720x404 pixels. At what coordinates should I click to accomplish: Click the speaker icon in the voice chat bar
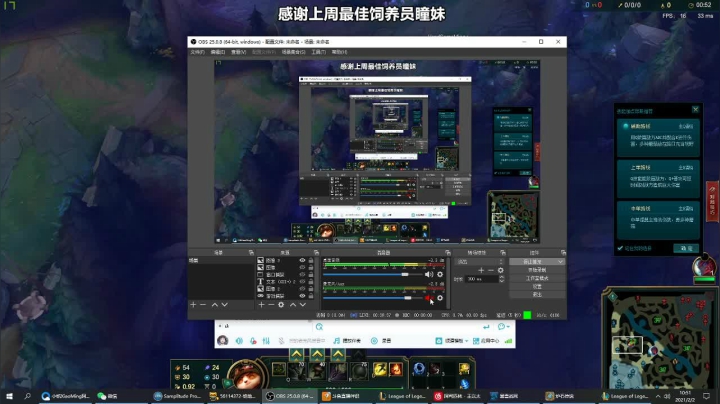pos(239,341)
